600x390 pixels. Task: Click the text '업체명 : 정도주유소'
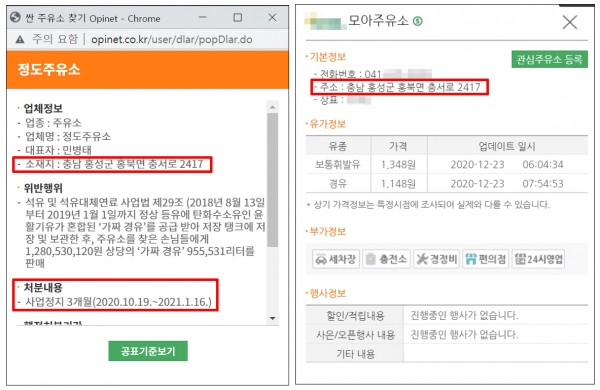click(x=68, y=136)
